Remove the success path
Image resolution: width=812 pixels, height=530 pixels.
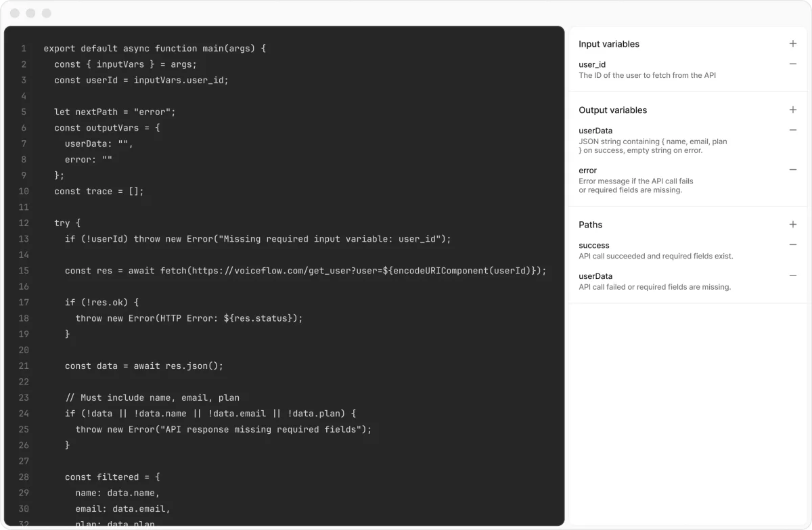[x=792, y=245]
